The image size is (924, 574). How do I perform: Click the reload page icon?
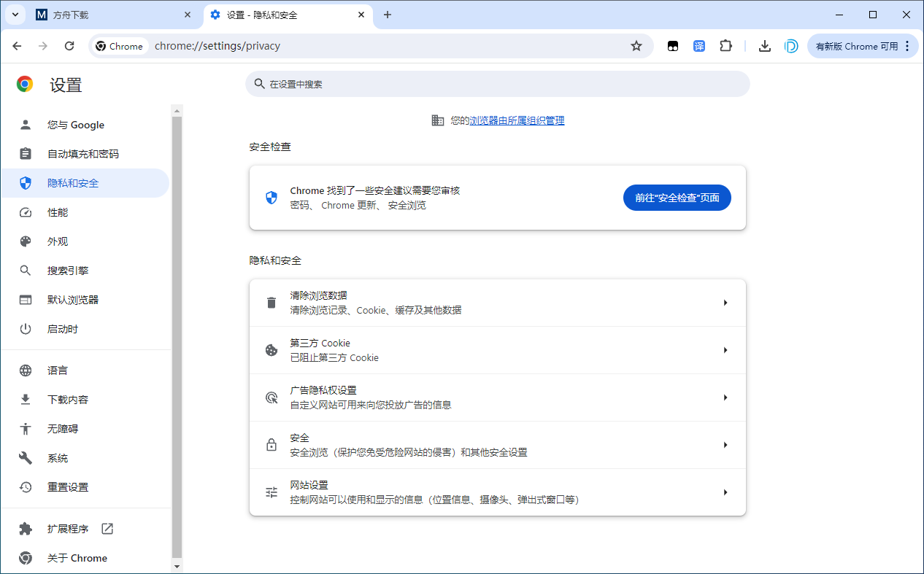click(69, 45)
